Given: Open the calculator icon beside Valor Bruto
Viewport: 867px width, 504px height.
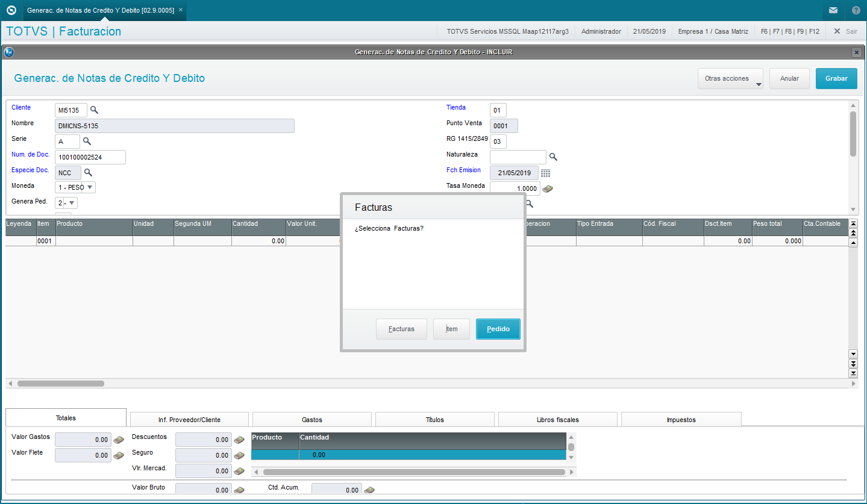Looking at the screenshot, I should click(239, 490).
